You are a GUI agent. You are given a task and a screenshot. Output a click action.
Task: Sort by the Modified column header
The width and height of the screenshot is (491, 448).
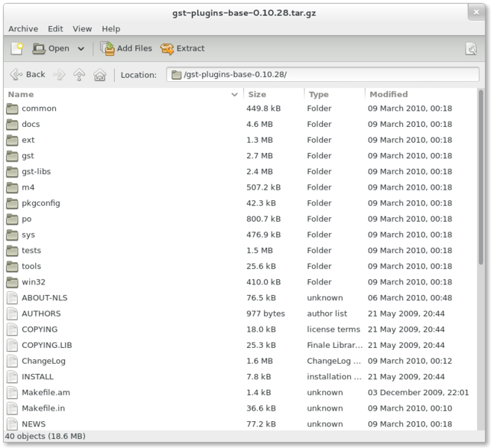tap(421, 94)
